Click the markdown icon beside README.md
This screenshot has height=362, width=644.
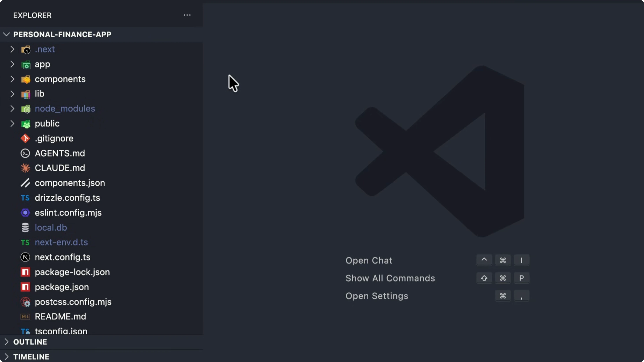tap(25, 317)
